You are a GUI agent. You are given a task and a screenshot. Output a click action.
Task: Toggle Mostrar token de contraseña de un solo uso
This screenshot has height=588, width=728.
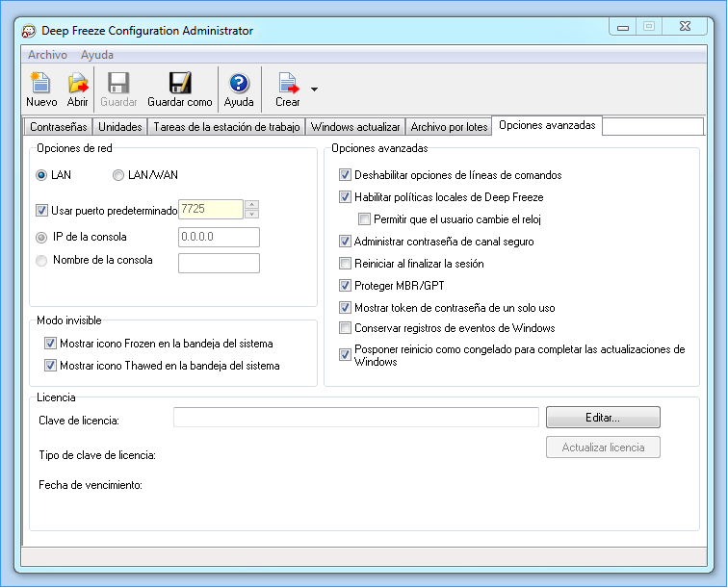(345, 308)
